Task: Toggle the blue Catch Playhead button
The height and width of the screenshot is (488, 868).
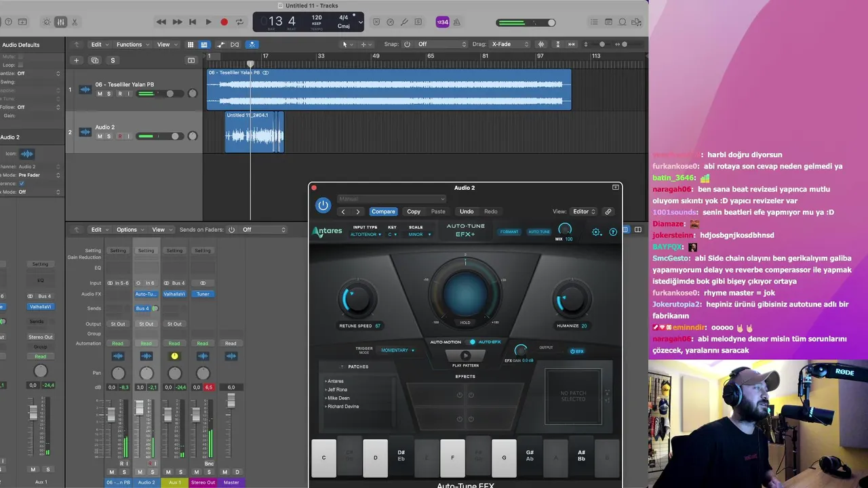Action: coord(252,45)
